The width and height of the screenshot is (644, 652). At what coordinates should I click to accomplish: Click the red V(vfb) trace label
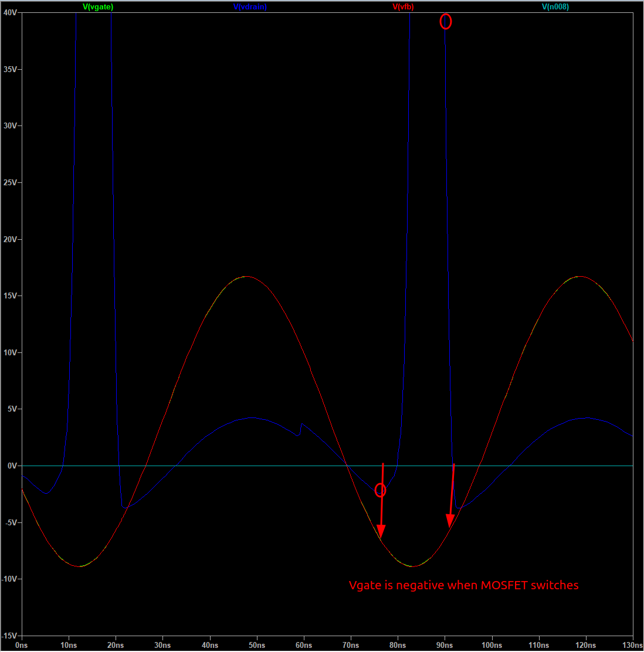[403, 7]
